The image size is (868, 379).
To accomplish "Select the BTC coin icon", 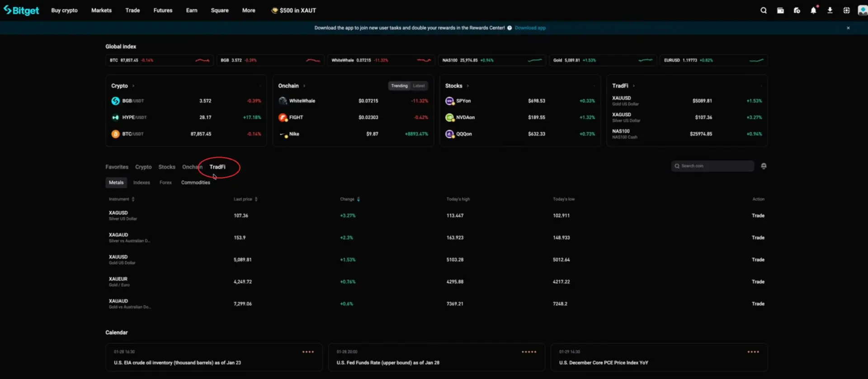I will pos(115,134).
